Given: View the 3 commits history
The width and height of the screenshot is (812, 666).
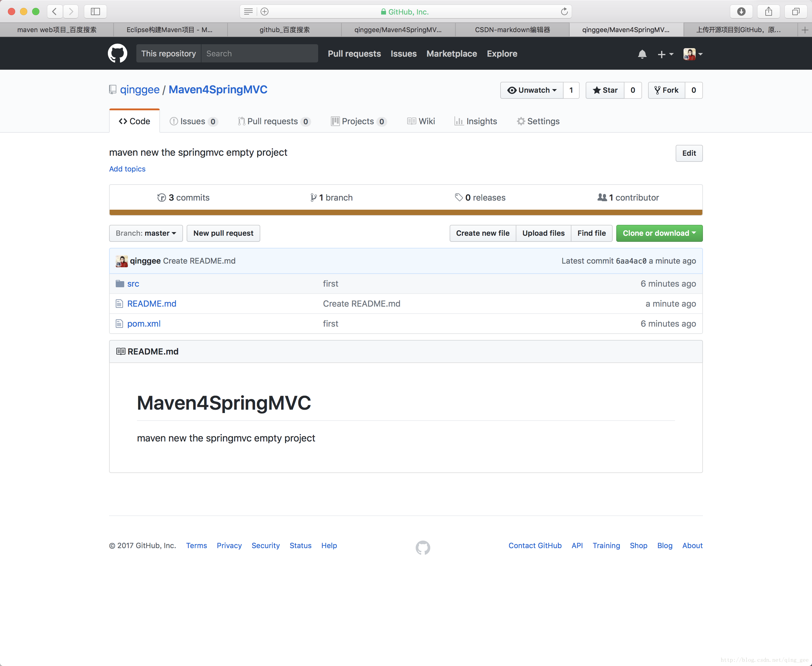Looking at the screenshot, I should pos(183,198).
